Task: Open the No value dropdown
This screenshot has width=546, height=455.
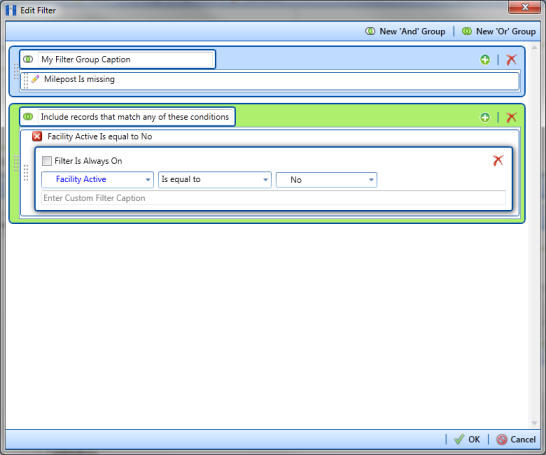Action: (x=326, y=180)
